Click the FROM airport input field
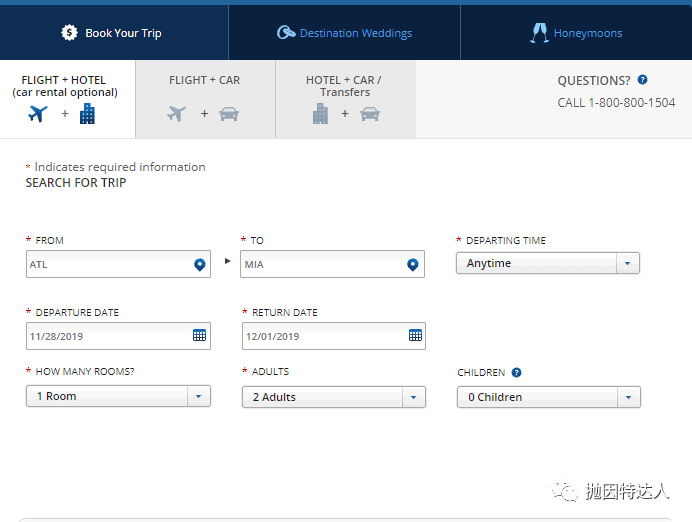This screenshot has width=692, height=522. tap(107, 265)
